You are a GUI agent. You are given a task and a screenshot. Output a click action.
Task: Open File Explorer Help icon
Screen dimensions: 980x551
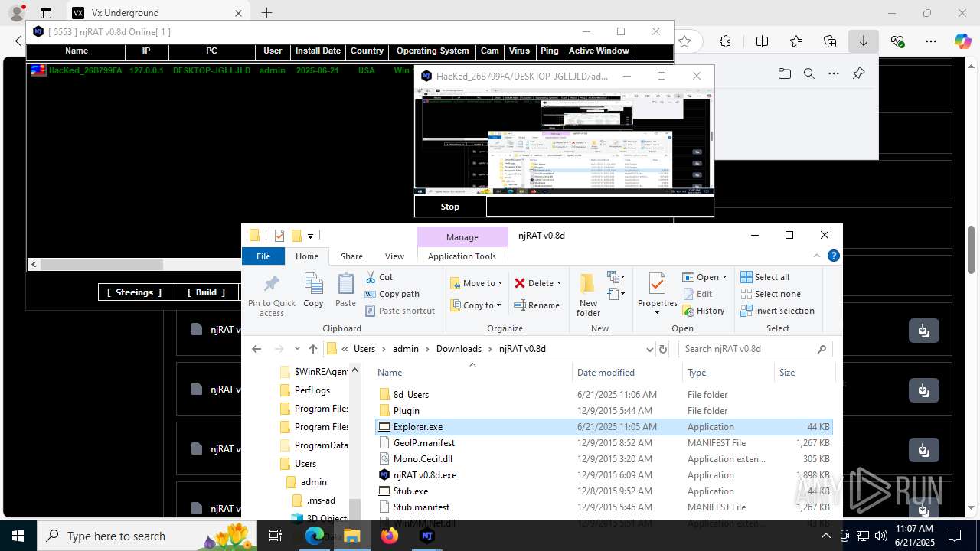834,256
